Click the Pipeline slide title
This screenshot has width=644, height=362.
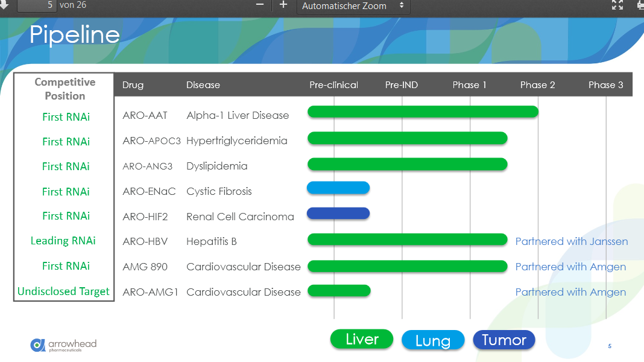(74, 34)
